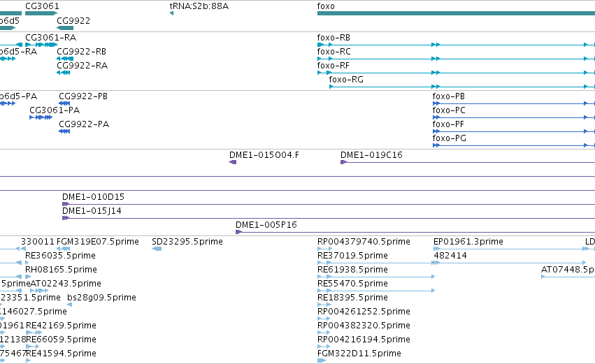Click the CG9922 gene bar
Image resolution: width=595 pixels, height=364 pixels.
65,28
